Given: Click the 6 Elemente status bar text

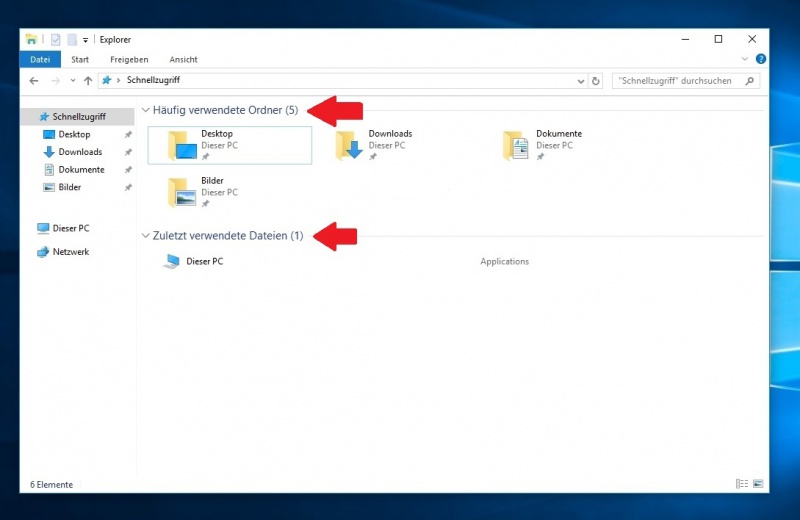Looking at the screenshot, I should pos(52,485).
